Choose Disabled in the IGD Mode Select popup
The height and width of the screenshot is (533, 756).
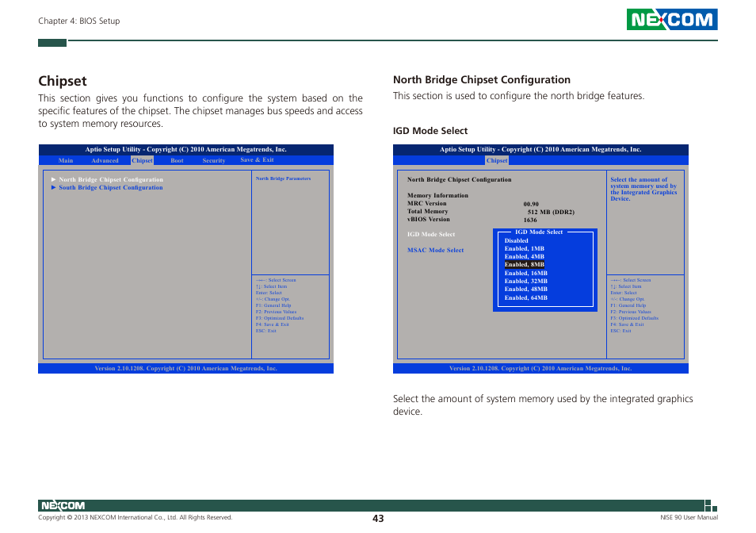pos(517,240)
